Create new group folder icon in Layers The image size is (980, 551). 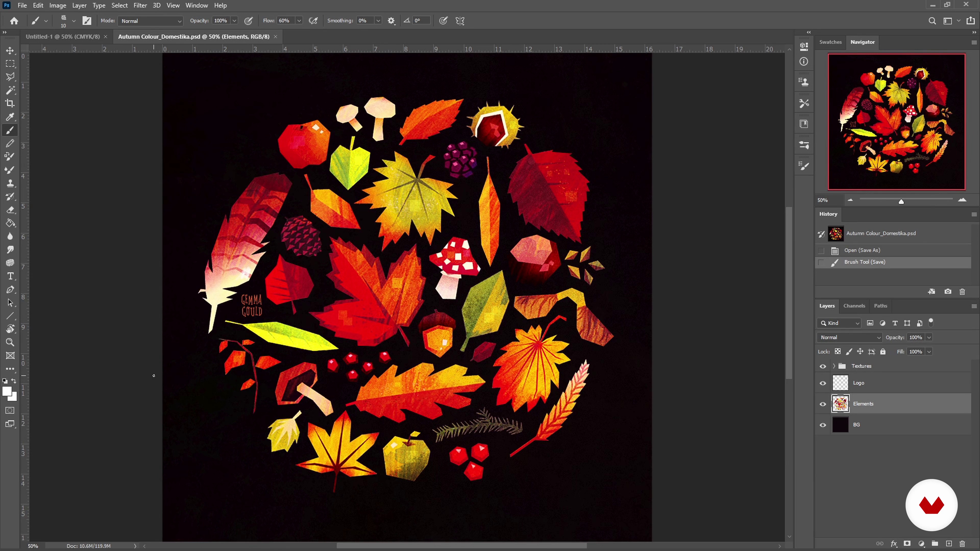pos(935,544)
